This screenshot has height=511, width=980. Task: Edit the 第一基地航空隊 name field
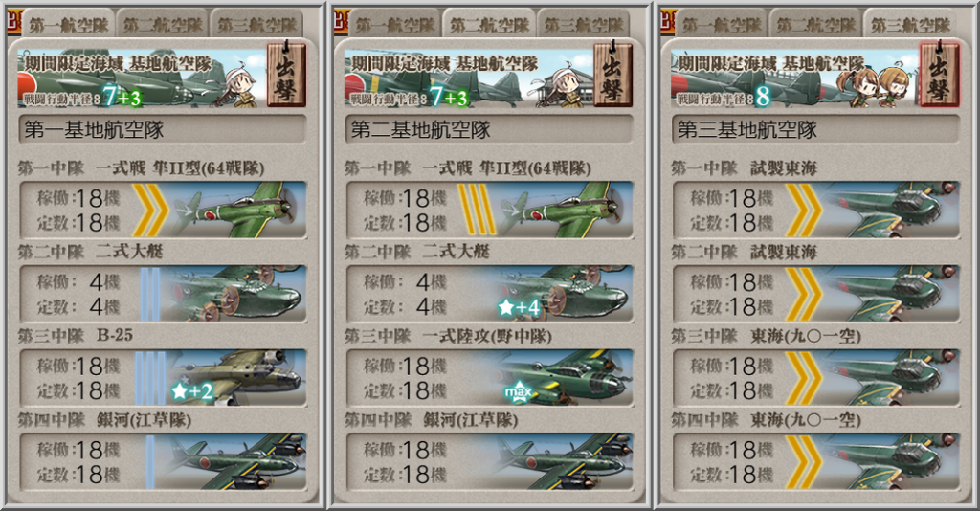point(163,130)
